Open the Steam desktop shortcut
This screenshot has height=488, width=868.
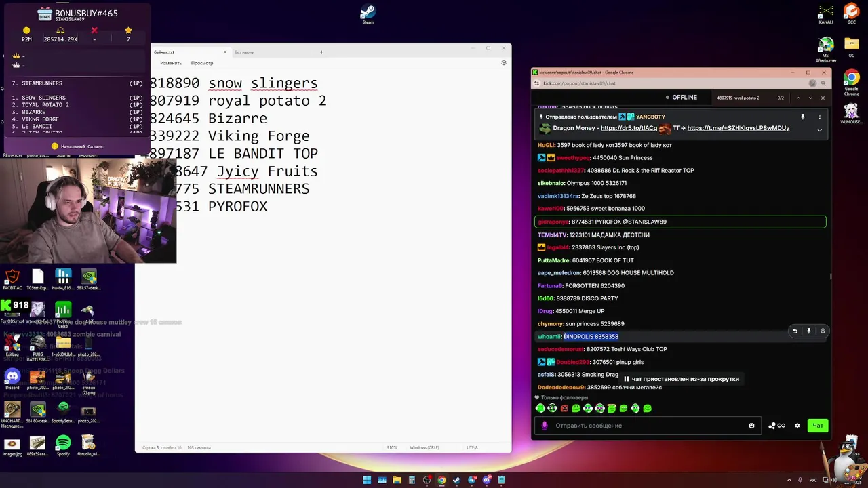coord(368,14)
